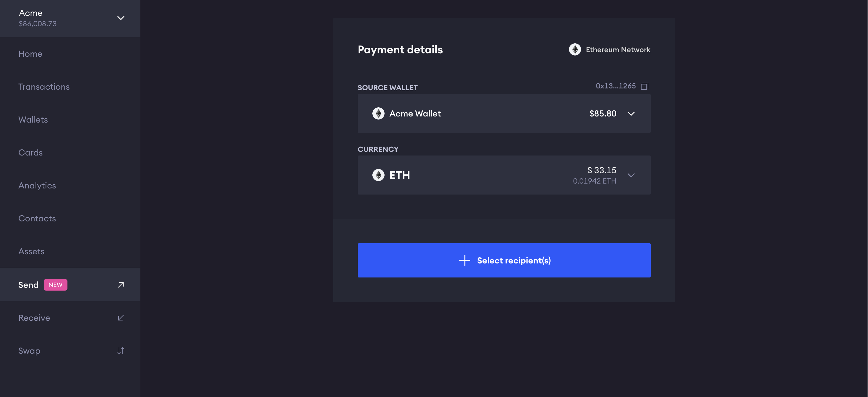This screenshot has height=397, width=868.
Task: Click the Swap arrows icon in sidebar
Action: 121,351
